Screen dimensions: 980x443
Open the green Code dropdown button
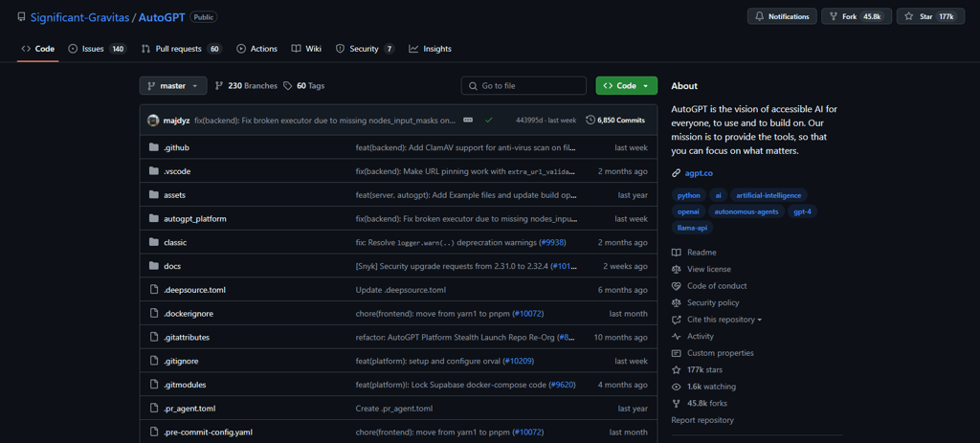(626, 85)
